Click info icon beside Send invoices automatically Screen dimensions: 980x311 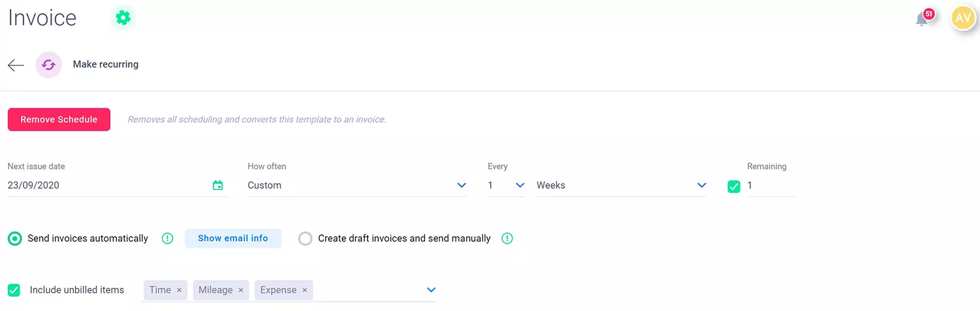pos(167,239)
